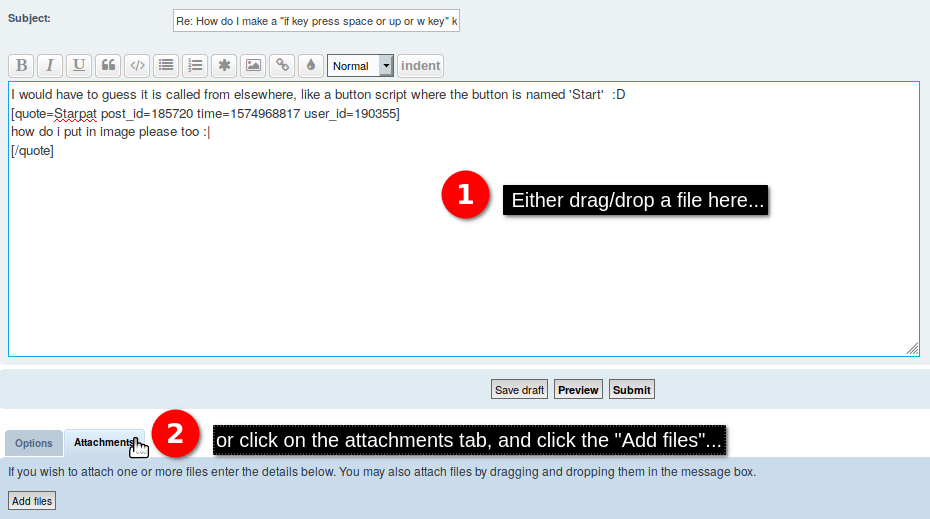
Task: Switch to the Options tab
Action: point(34,443)
